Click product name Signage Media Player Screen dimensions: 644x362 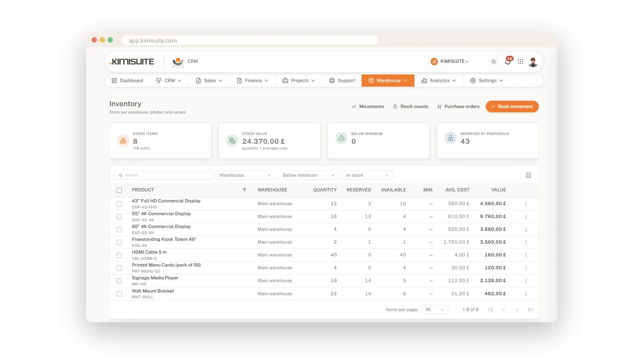(x=155, y=278)
